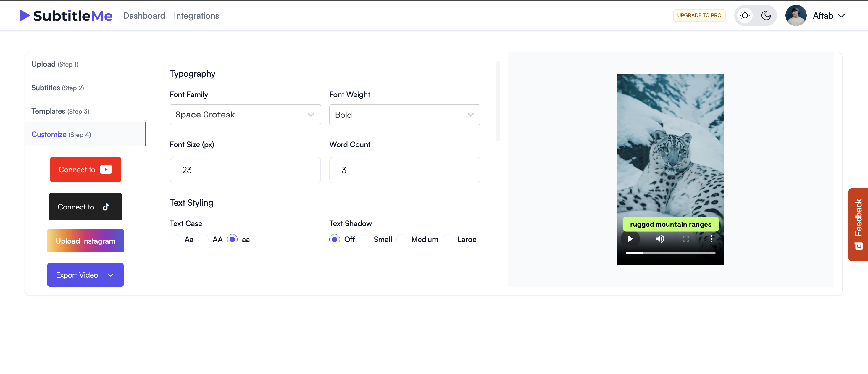The height and width of the screenshot is (374, 868).
Task: Edit the Font Size value field
Action: [245, 170]
